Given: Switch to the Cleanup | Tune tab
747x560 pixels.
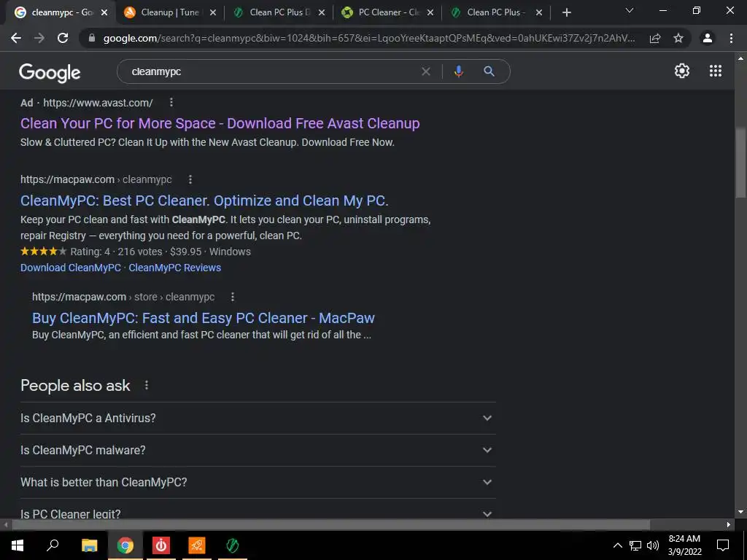Looking at the screenshot, I should [x=169, y=13].
